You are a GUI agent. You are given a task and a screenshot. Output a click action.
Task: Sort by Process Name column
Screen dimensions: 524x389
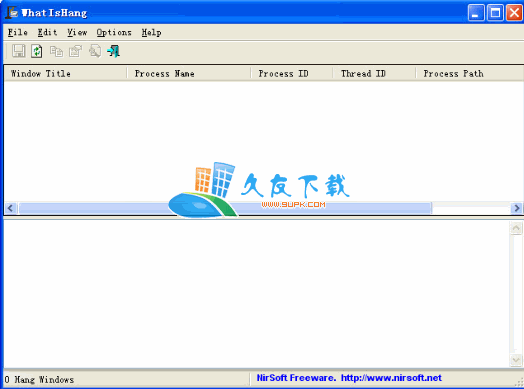[x=189, y=74]
